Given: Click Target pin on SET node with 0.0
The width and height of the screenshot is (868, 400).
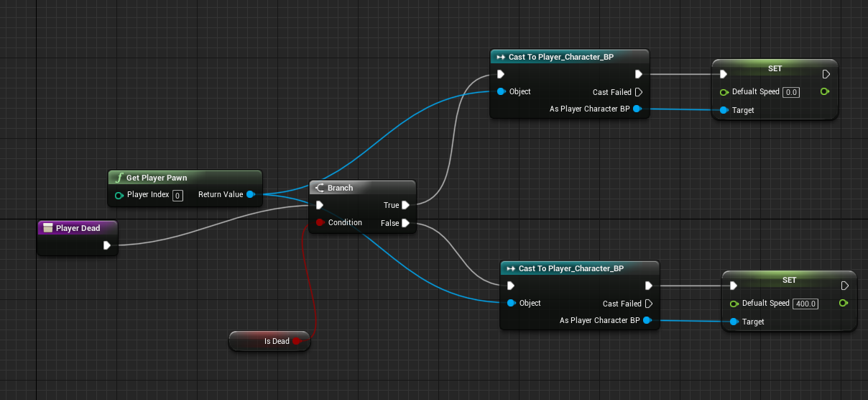Looking at the screenshot, I should click(724, 110).
